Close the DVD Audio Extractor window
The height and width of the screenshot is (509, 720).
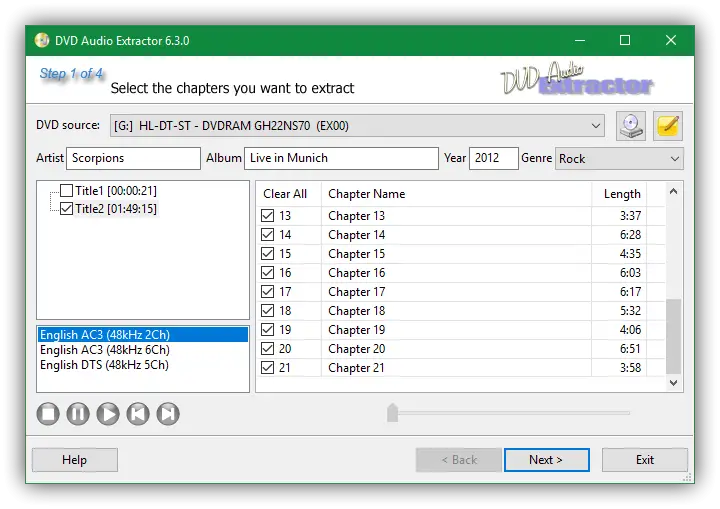pos(671,40)
